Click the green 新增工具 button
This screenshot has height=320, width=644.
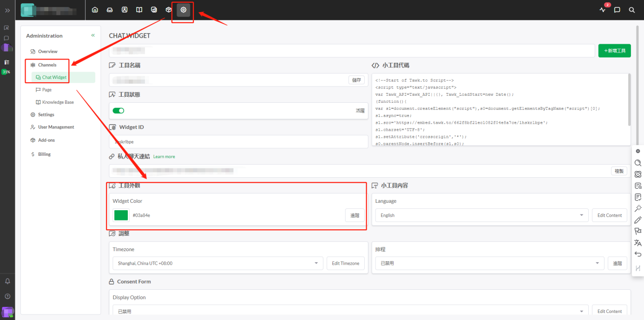pos(614,51)
